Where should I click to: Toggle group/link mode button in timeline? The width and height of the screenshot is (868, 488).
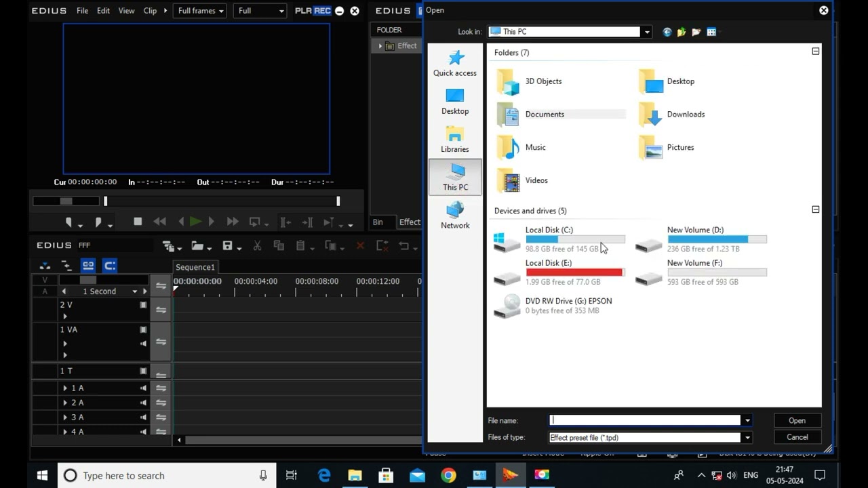87,266
